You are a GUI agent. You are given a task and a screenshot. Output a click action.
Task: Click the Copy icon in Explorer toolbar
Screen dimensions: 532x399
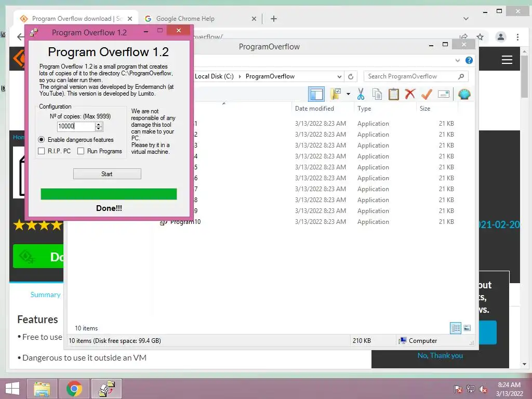[x=377, y=94]
